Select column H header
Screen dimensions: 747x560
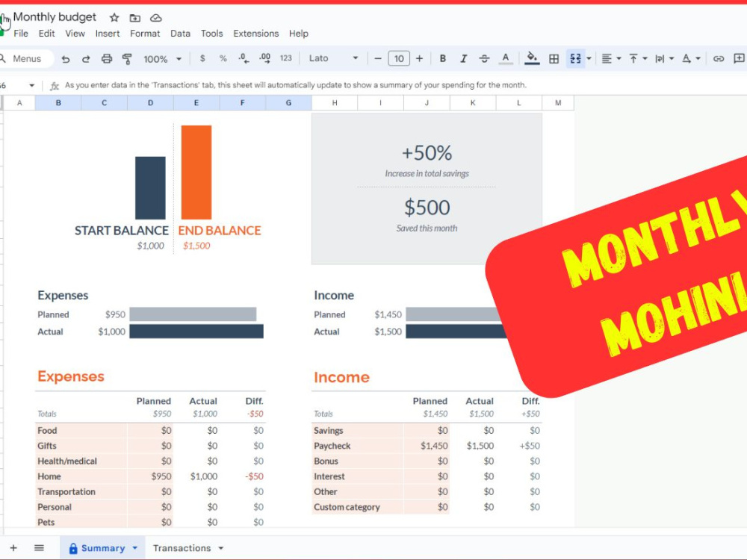[x=335, y=103]
